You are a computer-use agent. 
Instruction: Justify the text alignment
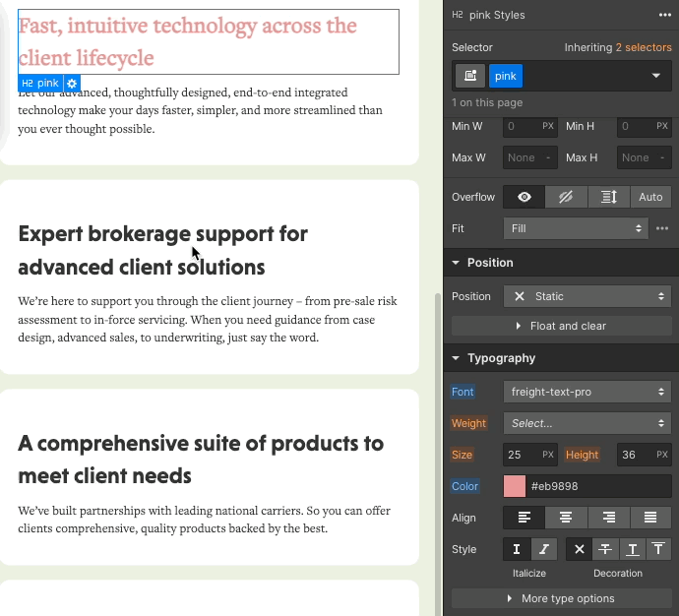pyautogui.click(x=650, y=518)
